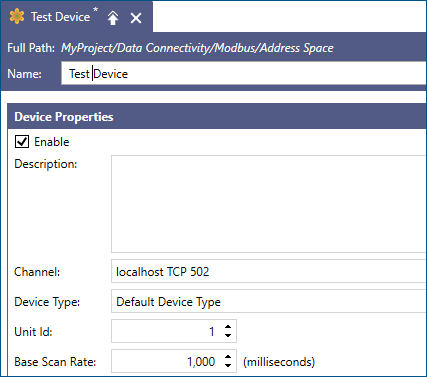
Task: Click into the Description text area
Action: 269,204
